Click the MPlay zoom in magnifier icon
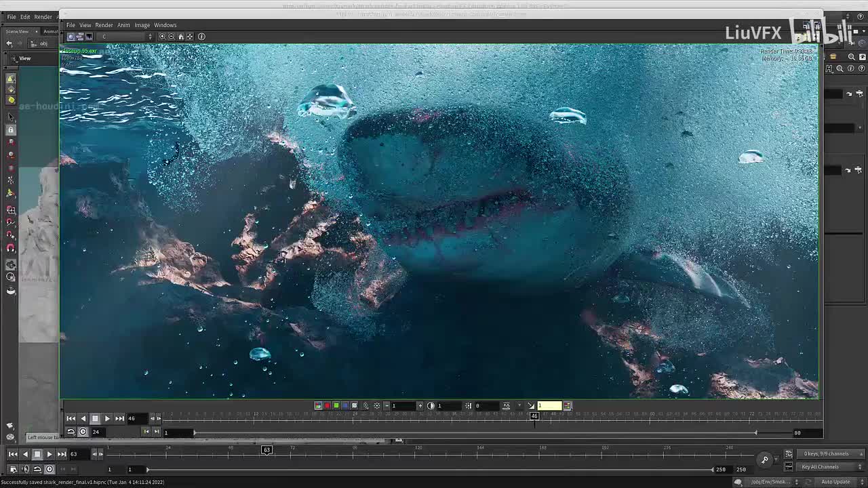 click(162, 37)
